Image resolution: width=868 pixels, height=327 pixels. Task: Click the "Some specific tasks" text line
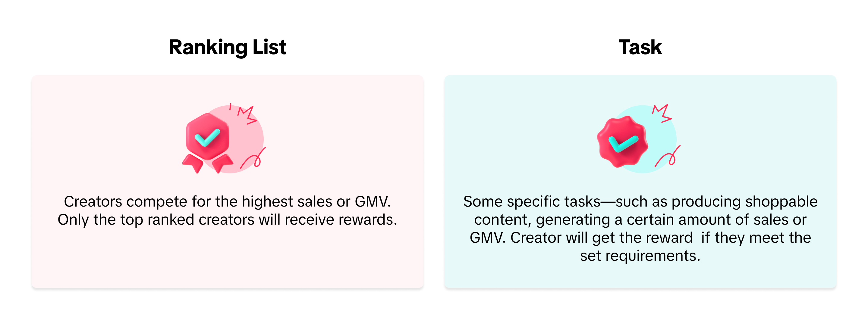640,201
